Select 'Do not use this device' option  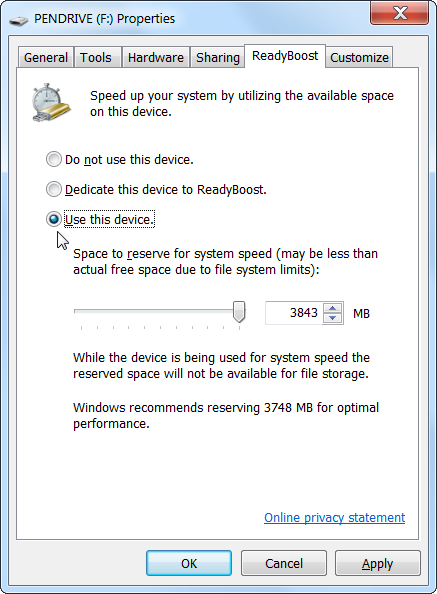53,159
